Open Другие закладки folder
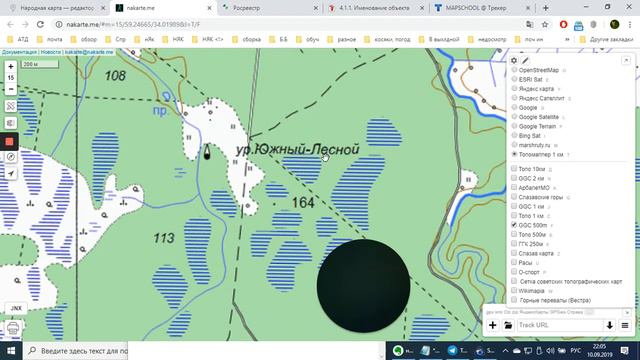Viewport: 640px width, 360px height. coord(607,40)
